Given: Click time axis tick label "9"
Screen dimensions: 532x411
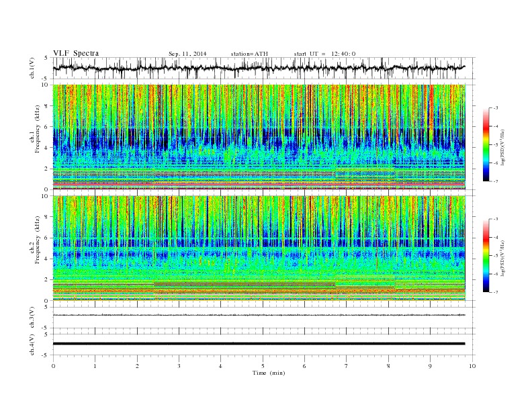Looking at the screenshot, I should coord(430,366).
